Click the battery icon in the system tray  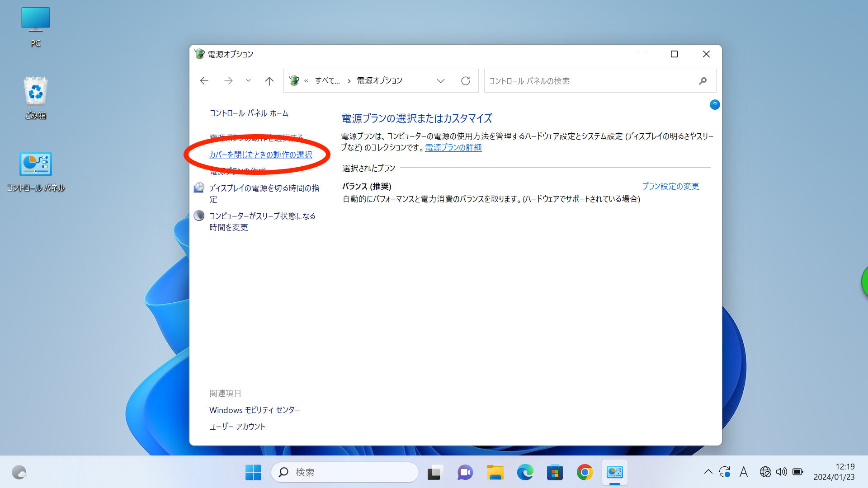click(798, 472)
